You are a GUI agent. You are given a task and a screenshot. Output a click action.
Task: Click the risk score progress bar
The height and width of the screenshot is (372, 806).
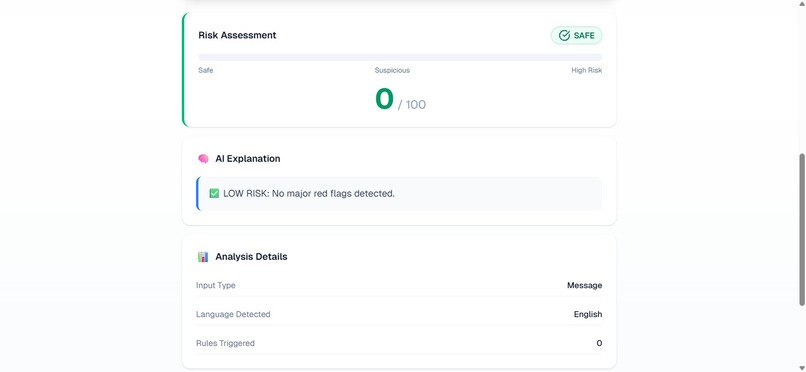pos(400,57)
